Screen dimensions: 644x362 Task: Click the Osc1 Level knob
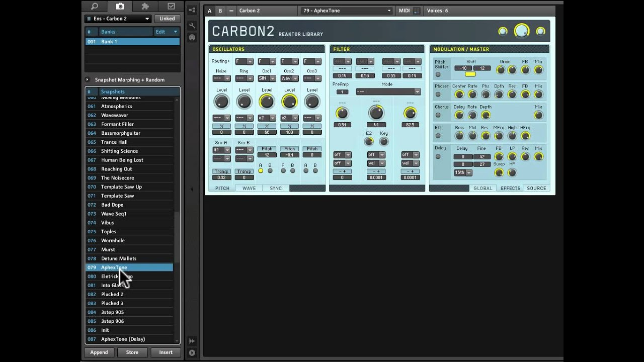pos(267,102)
